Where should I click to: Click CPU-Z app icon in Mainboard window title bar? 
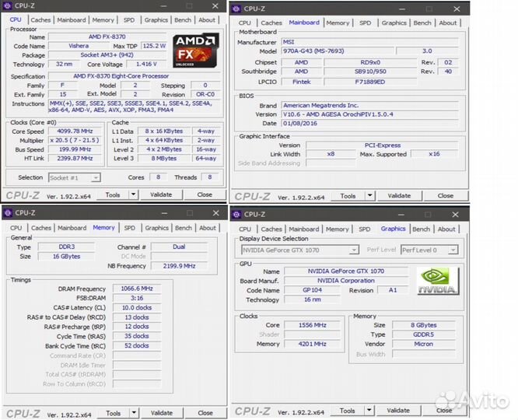pyautogui.click(x=236, y=9)
